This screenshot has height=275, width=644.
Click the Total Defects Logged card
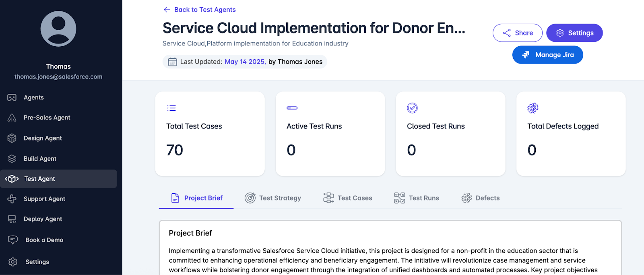(571, 134)
